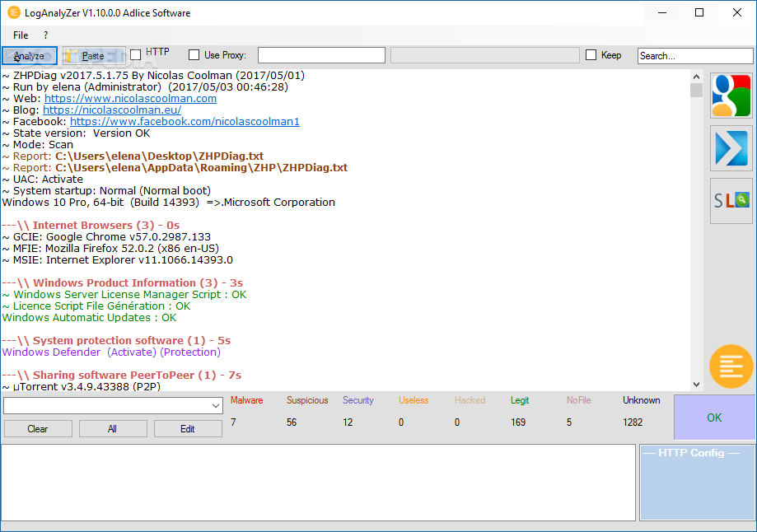Screen dimensions: 757x532
Task: Enable the HTTP checkbox
Action: tap(136, 54)
